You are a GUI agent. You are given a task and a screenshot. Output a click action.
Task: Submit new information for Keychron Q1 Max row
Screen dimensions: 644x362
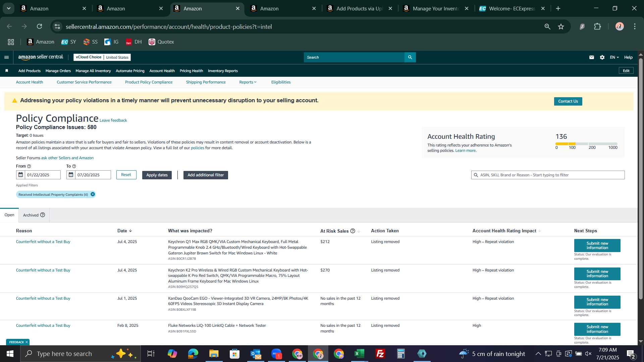[x=597, y=245]
